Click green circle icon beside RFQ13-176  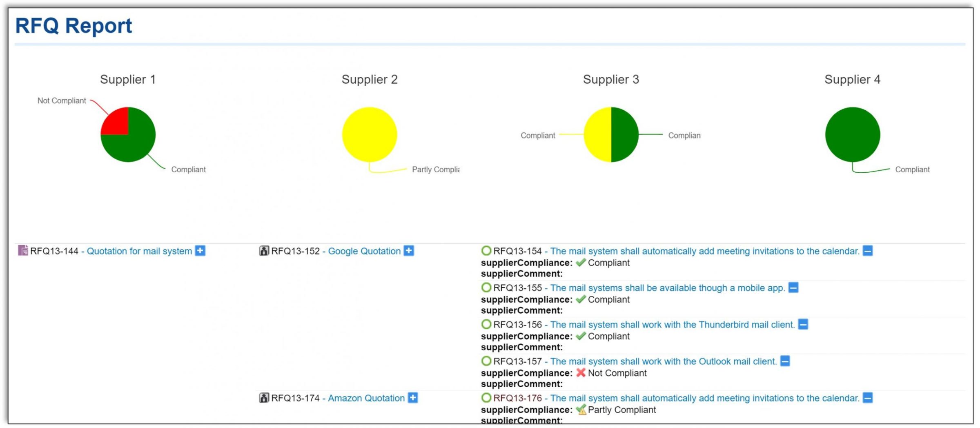tap(486, 398)
